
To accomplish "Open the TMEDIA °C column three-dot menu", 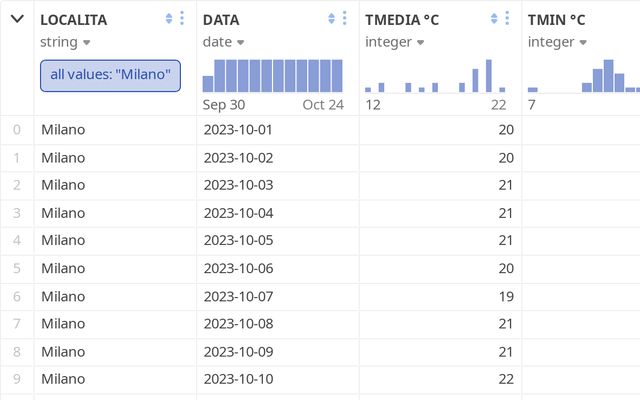I will [x=507, y=19].
